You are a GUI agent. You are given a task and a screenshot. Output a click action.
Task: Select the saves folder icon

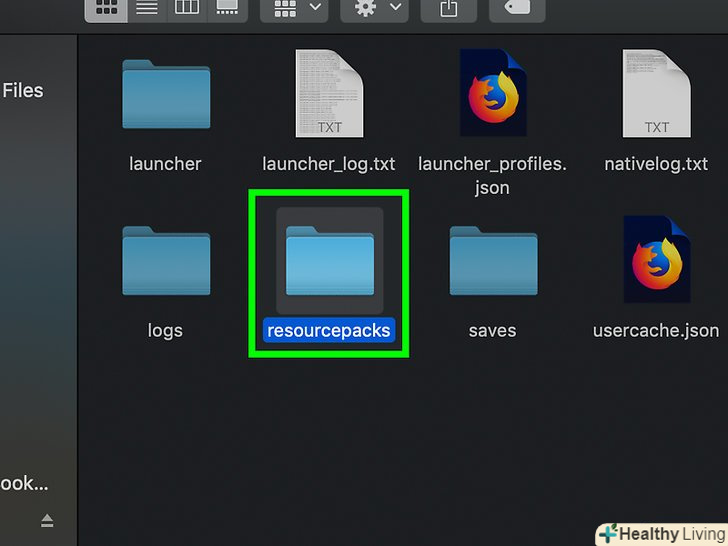(x=492, y=261)
